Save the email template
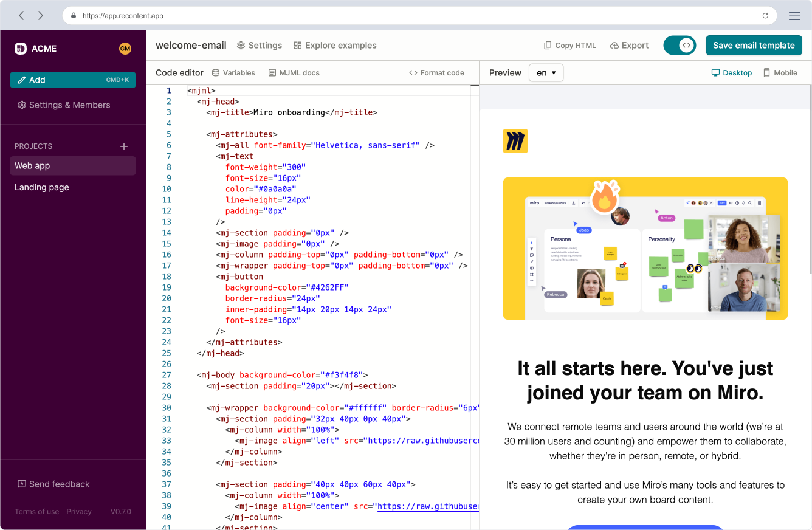 pyautogui.click(x=754, y=46)
